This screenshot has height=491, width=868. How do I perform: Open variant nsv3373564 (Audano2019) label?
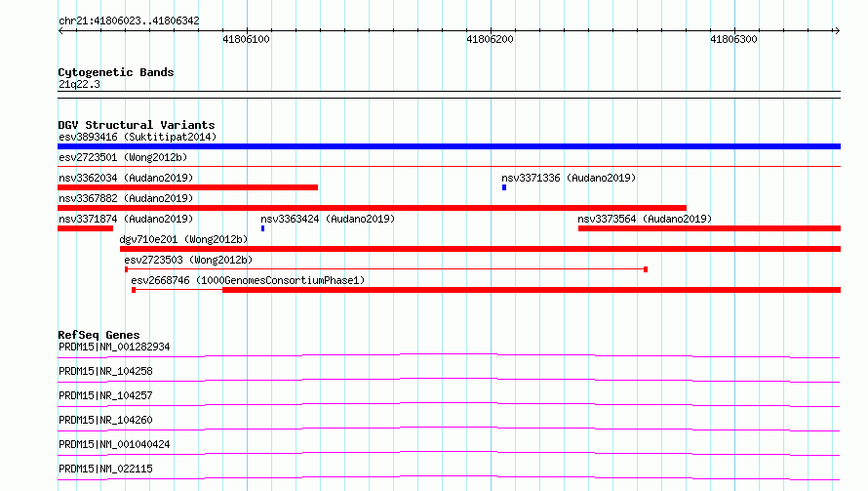[x=645, y=219]
